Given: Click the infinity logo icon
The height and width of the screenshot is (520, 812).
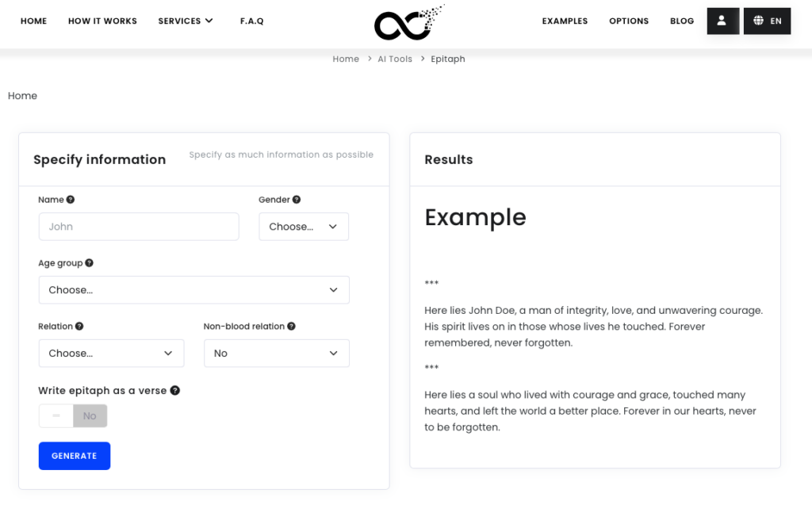Looking at the screenshot, I should pos(408,22).
